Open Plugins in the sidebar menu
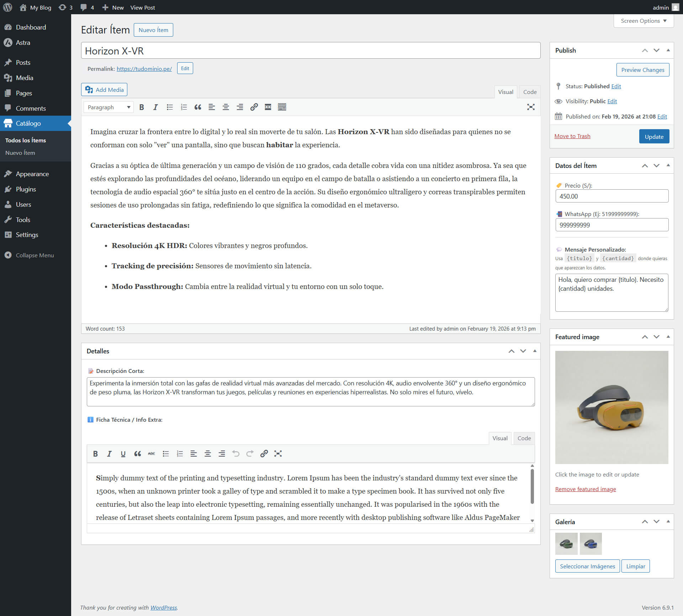Viewport: 683px width, 616px height. [x=26, y=189]
